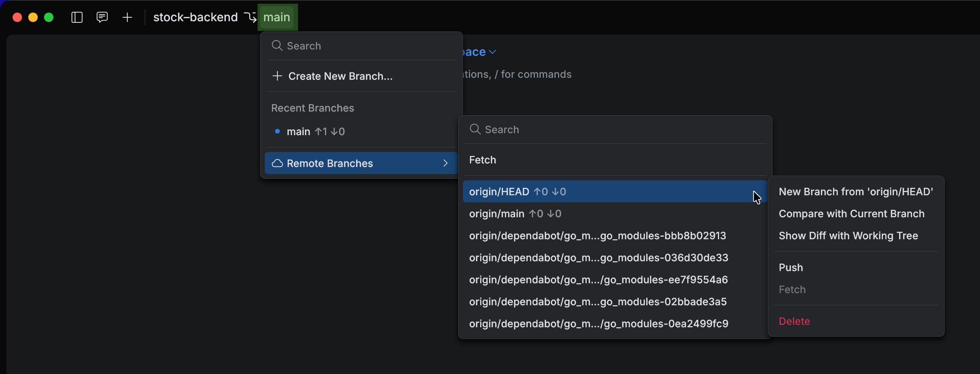980x374 pixels.
Task: Open the main branch dropdown
Action: click(277, 17)
